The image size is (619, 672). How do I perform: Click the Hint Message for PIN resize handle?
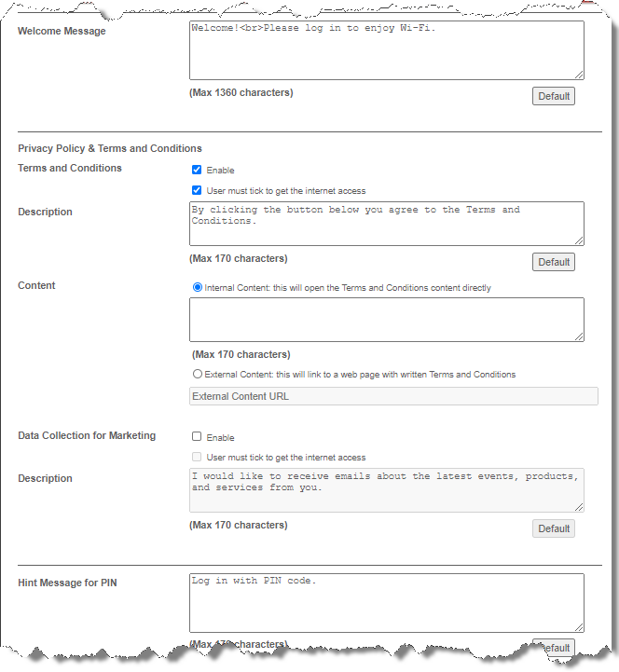coord(579,627)
